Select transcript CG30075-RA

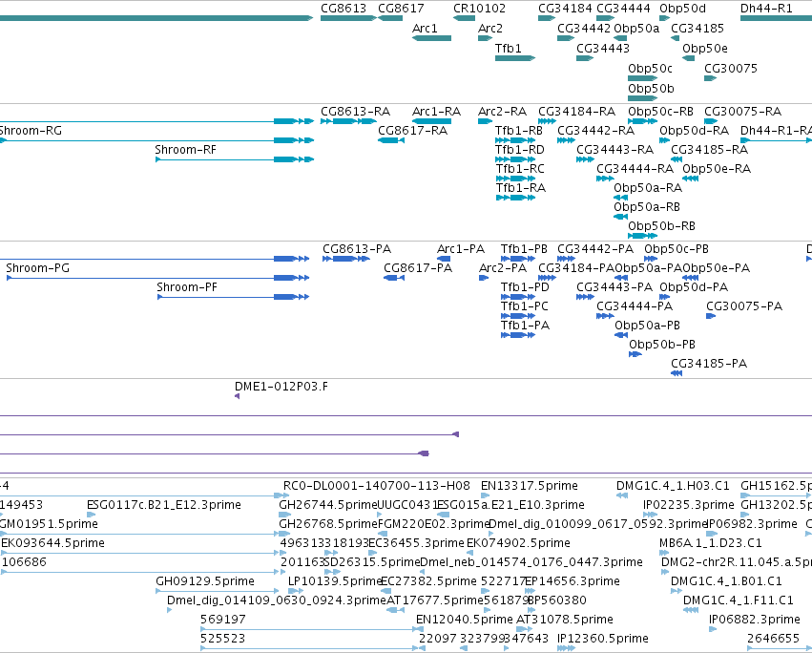click(x=711, y=121)
